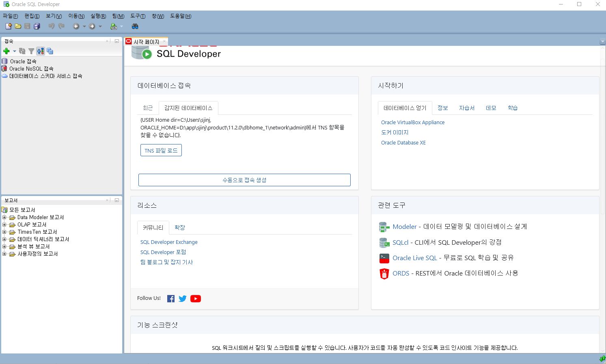
Task: Open the 도움말(H) menu
Action: point(181,16)
